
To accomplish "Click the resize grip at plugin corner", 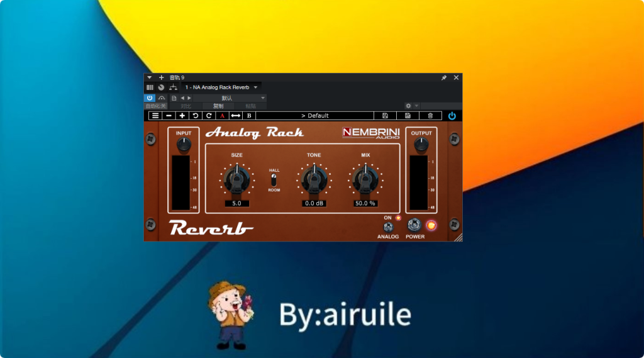I will pyautogui.click(x=458, y=237).
